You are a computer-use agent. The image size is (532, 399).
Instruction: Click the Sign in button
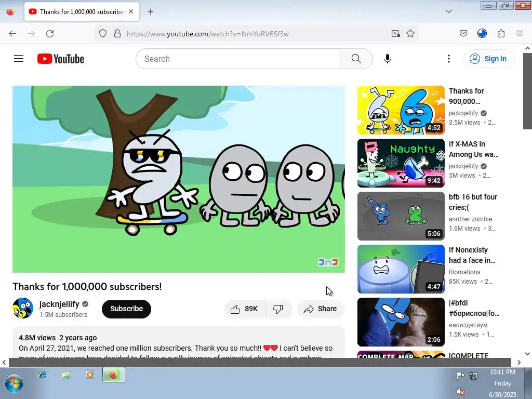[488, 59]
